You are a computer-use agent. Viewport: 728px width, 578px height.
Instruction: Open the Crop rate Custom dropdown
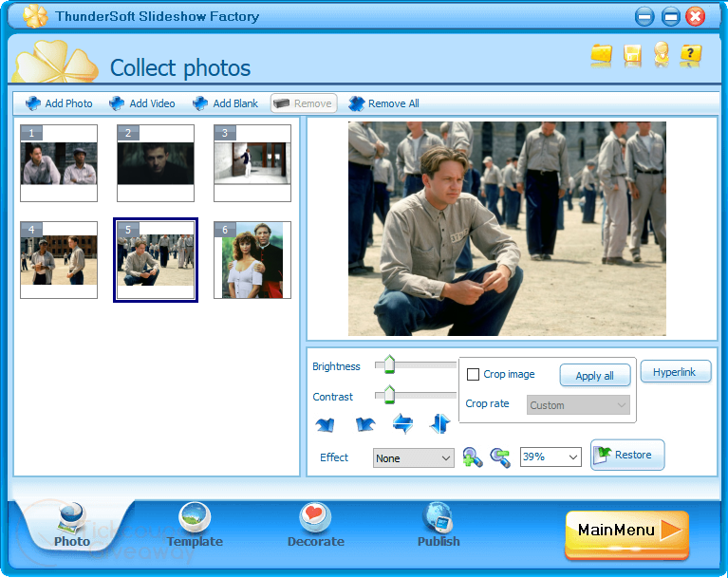578,405
